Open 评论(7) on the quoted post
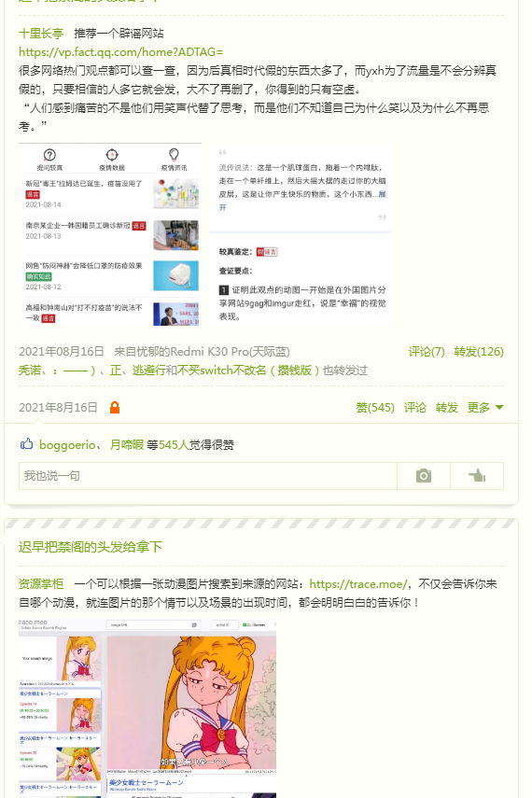Image resolution: width=532 pixels, height=798 pixels. (x=427, y=351)
